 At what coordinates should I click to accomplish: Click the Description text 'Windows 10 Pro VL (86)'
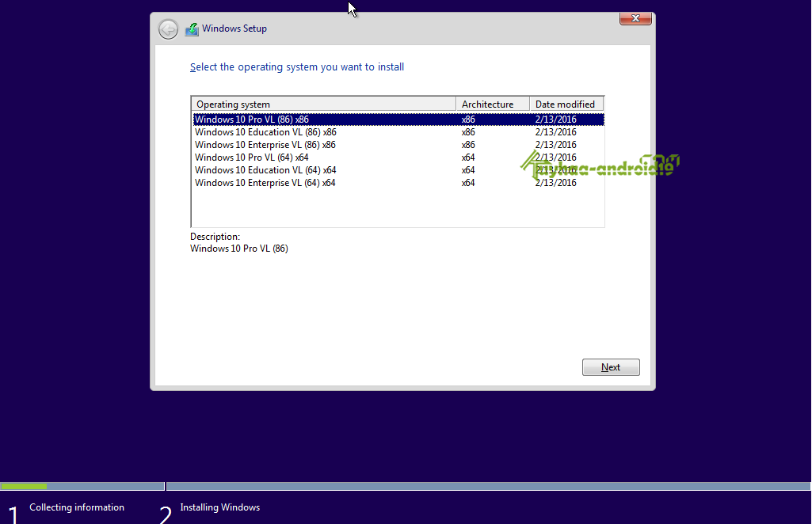[238, 249]
